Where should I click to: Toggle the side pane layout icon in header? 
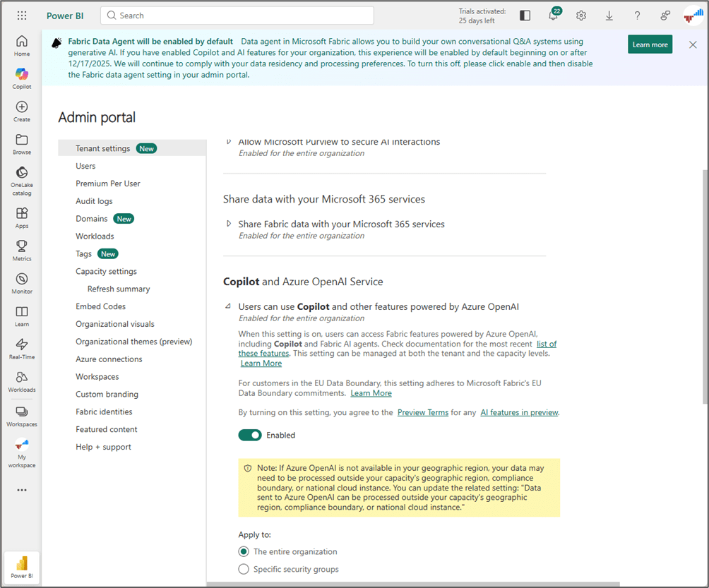[x=525, y=16]
